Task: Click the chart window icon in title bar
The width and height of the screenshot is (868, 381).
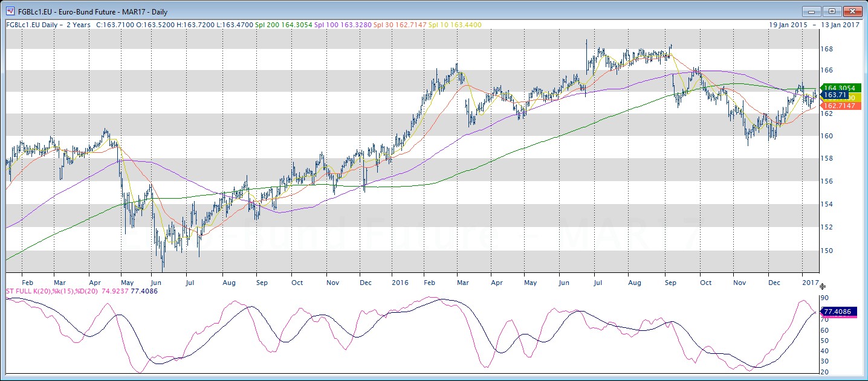Action: click(10, 11)
